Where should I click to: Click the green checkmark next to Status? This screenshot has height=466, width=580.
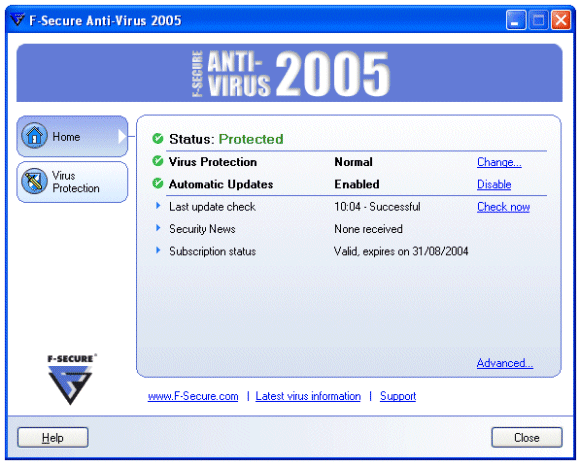(x=158, y=139)
